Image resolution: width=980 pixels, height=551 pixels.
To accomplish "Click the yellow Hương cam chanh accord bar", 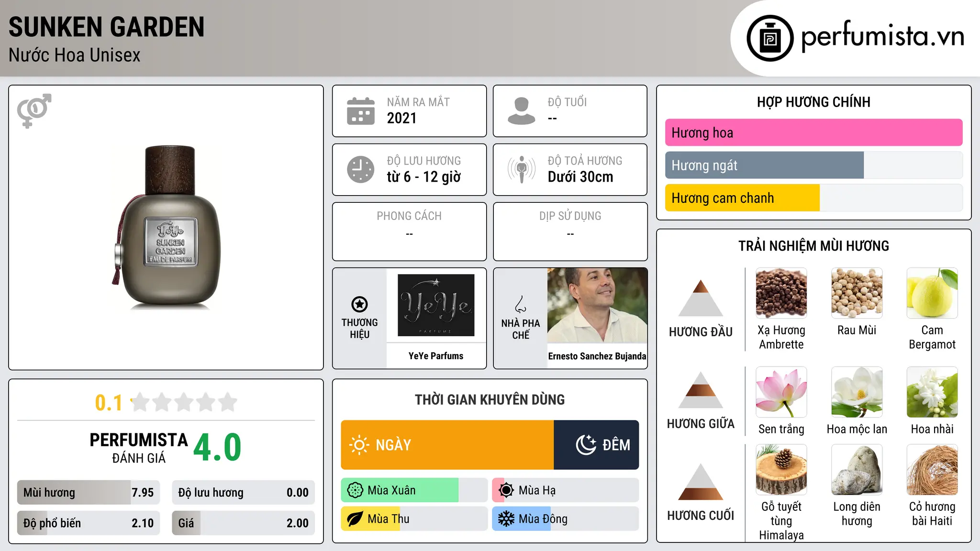I will click(813, 198).
